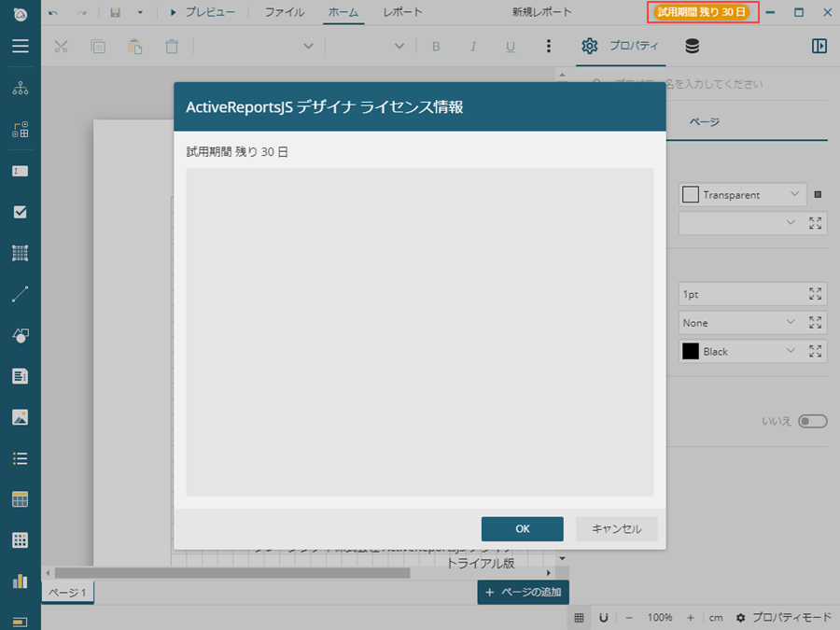Select the Tablix control in sidebar

[21, 540]
